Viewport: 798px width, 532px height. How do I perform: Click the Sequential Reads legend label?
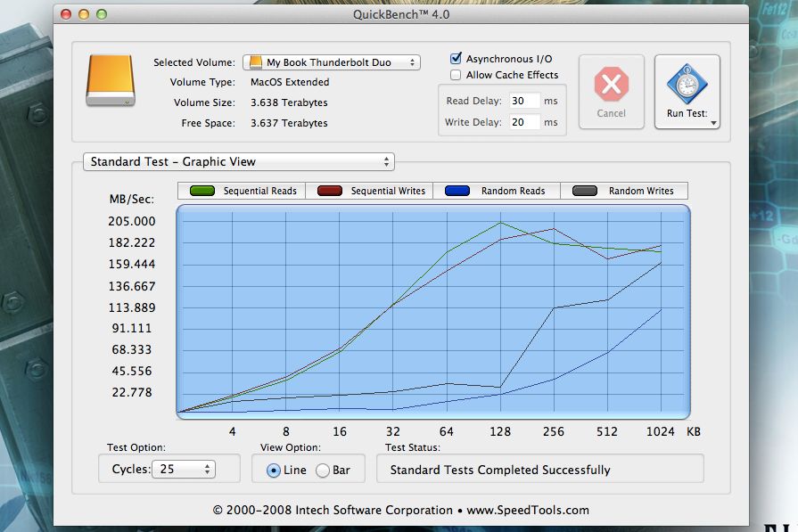260,191
